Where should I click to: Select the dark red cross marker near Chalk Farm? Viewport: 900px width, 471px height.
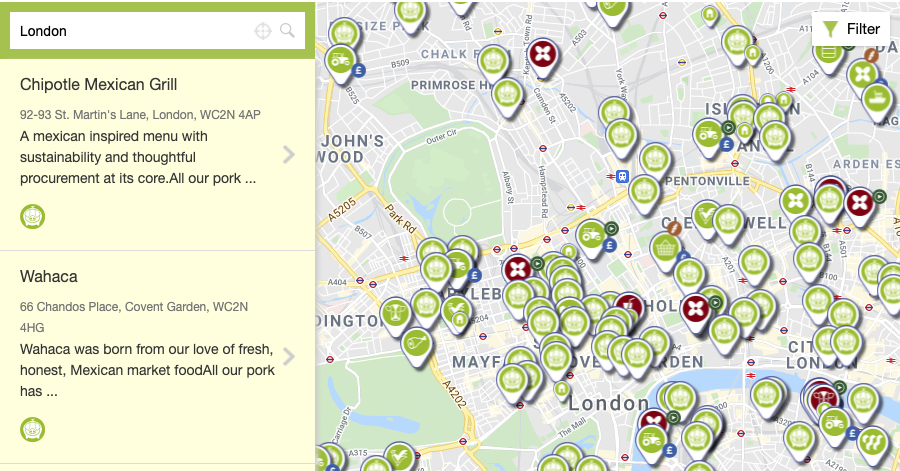pyautogui.click(x=542, y=53)
